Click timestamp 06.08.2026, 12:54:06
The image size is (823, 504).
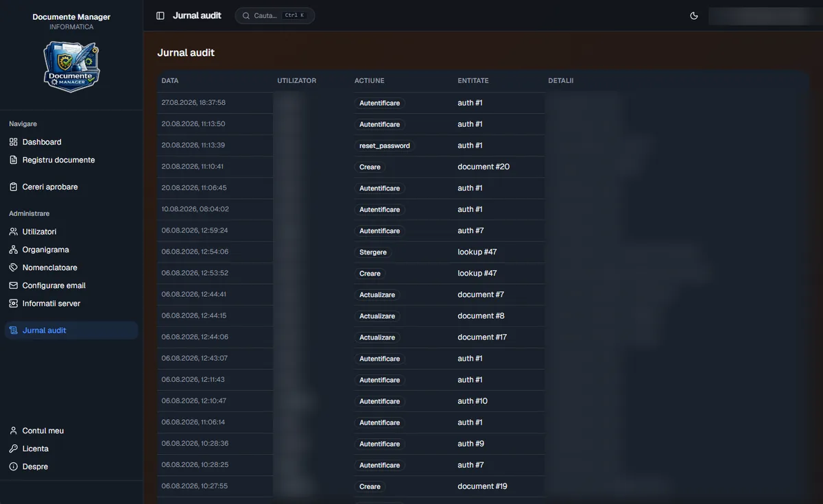(195, 252)
